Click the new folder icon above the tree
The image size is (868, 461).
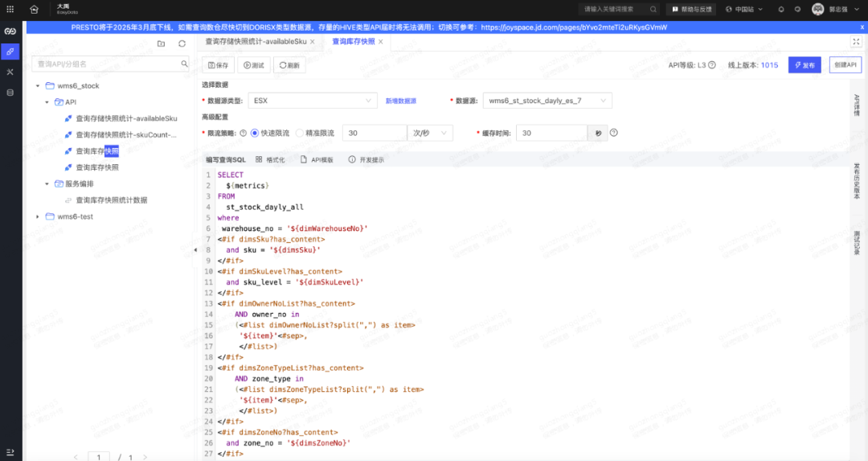[x=161, y=43]
